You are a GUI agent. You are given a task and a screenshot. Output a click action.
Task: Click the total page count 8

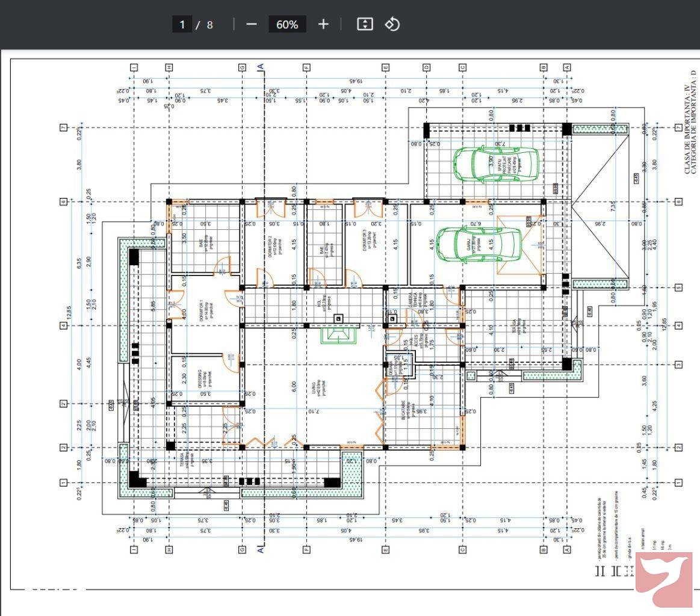[210, 25]
